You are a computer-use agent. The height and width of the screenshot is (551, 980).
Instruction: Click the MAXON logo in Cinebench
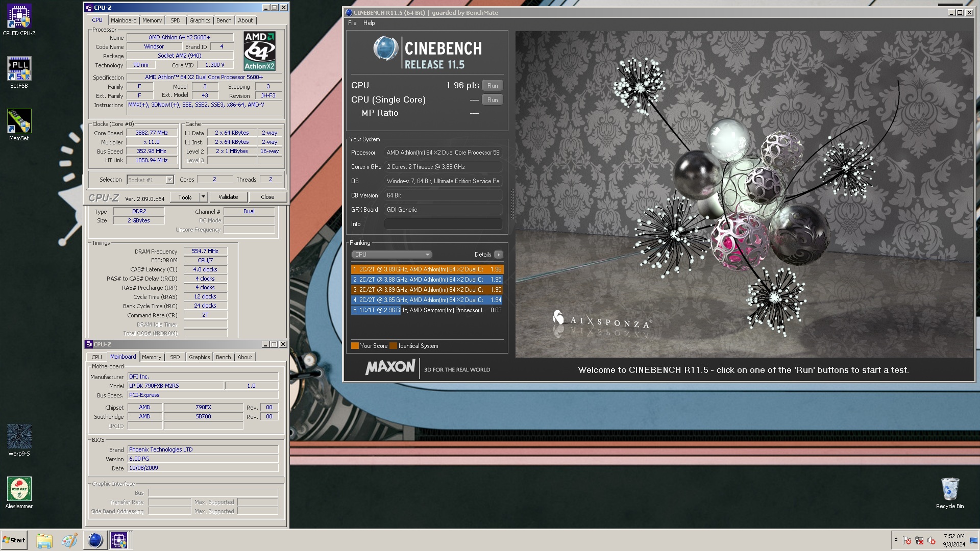390,367
